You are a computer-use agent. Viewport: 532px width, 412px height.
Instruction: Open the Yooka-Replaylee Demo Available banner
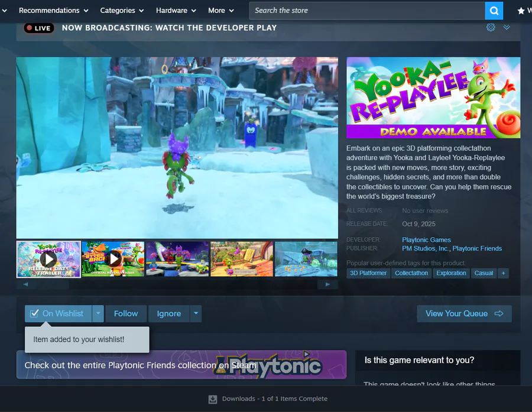(433, 98)
